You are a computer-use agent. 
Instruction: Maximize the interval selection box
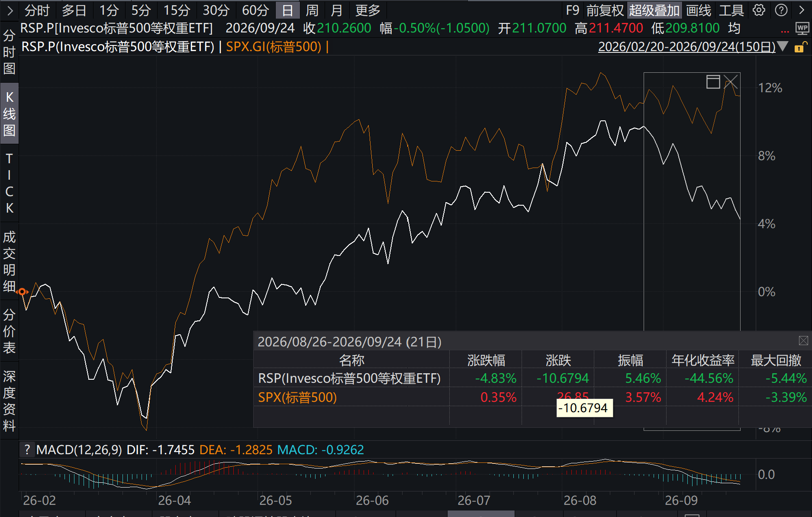point(713,81)
